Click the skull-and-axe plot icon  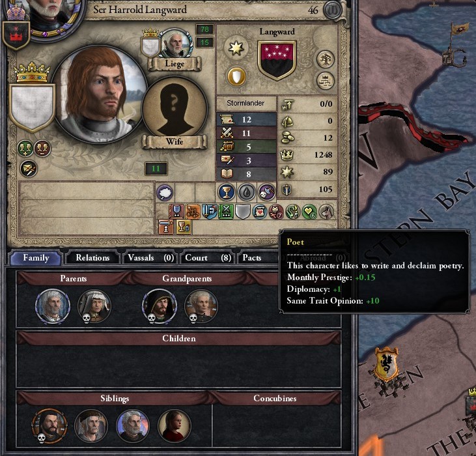[267, 192]
